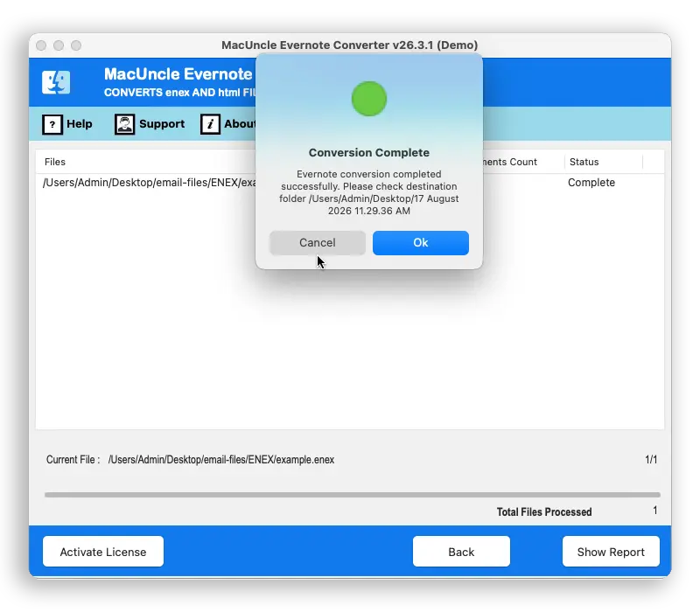The height and width of the screenshot is (612, 700).
Task: Confirm conversion with the Ok button
Action: 421,243
